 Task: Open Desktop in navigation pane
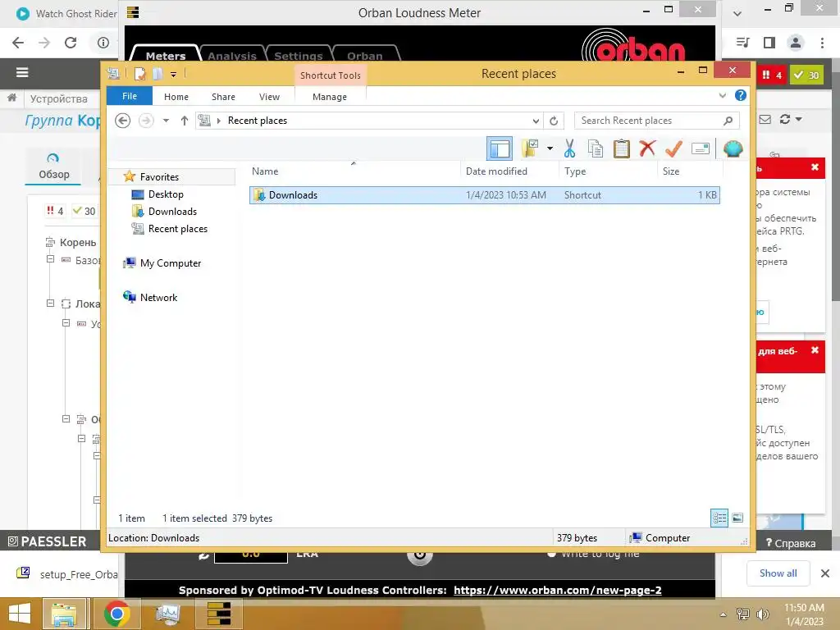(x=166, y=194)
